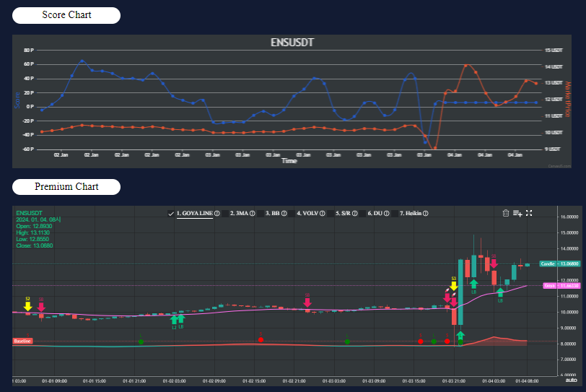The width and height of the screenshot is (586, 392).
Task: Open info icon next to GOYA LINE
Action: tap(217, 214)
